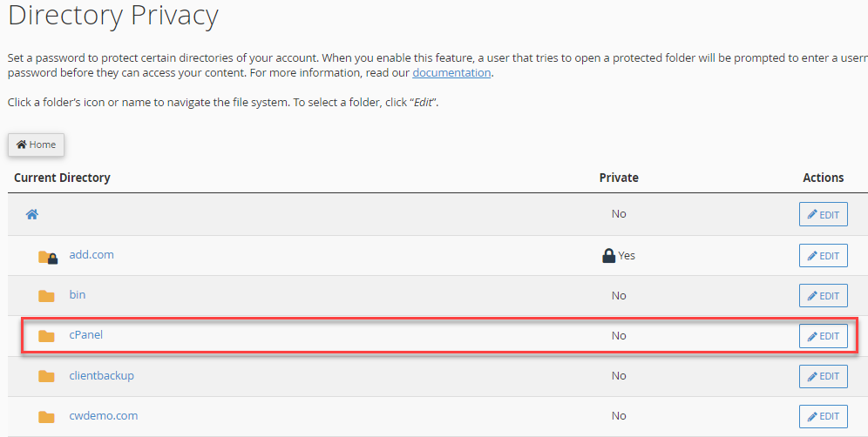Navigate into the add.com folder name
The height and width of the screenshot is (437, 868).
(x=92, y=255)
